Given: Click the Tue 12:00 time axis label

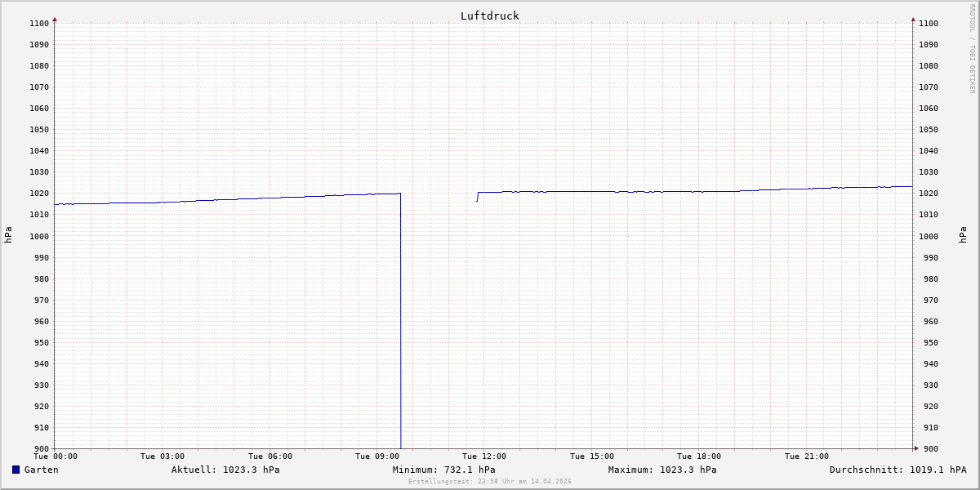Looking at the screenshot, I should point(484,457).
